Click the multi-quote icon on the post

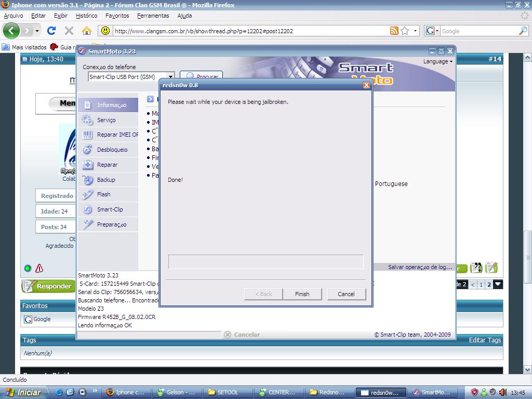pyautogui.click(x=476, y=268)
